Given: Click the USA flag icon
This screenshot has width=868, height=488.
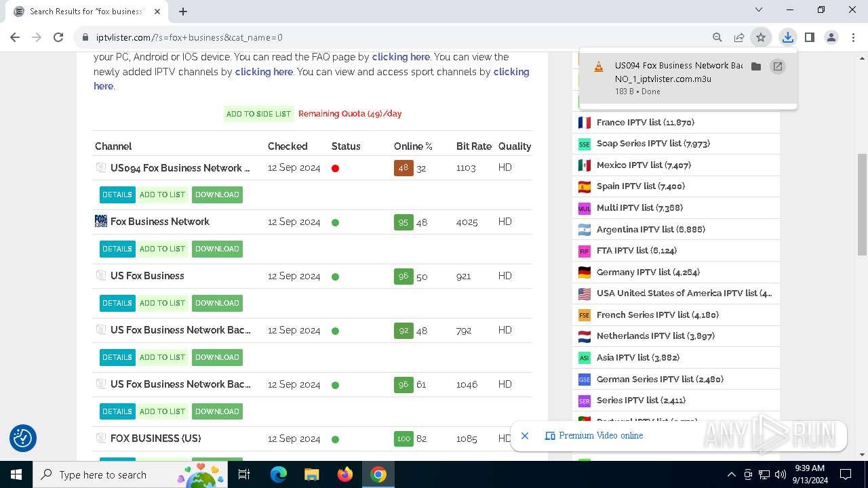Looking at the screenshot, I should tap(585, 293).
